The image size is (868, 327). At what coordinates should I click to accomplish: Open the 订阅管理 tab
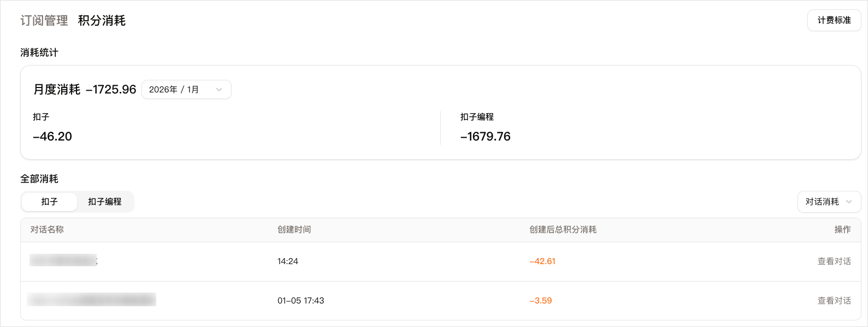click(44, 21)
